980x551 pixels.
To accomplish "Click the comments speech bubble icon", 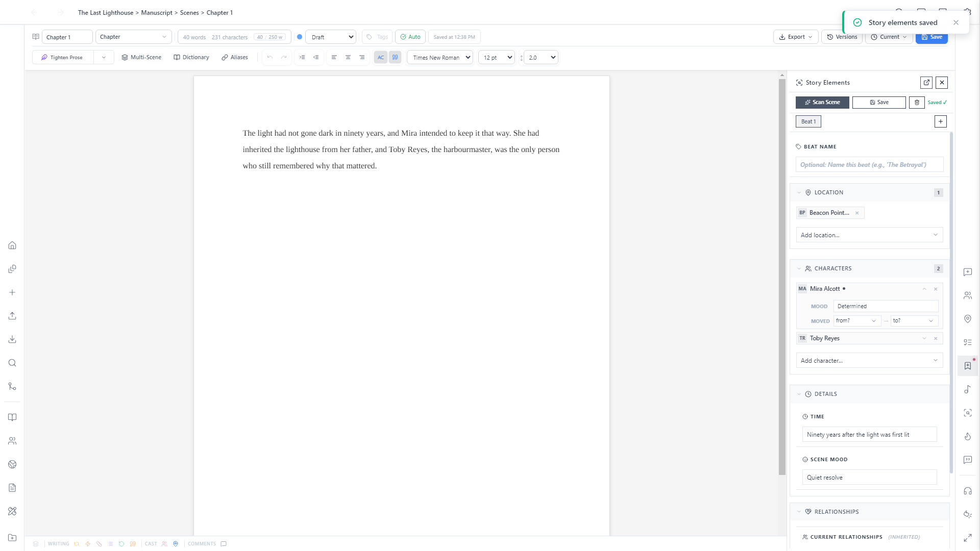I will point(224,544).
